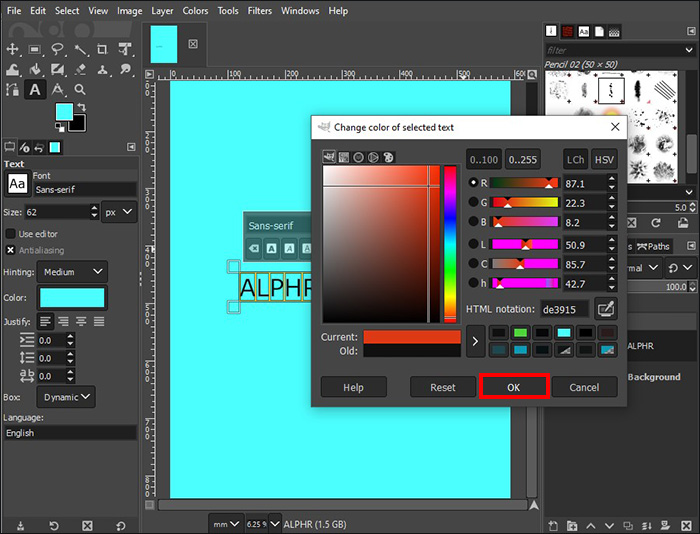Enable the Use editor checkbox
This screenshot has height=534, width=700.
[11, 233]
